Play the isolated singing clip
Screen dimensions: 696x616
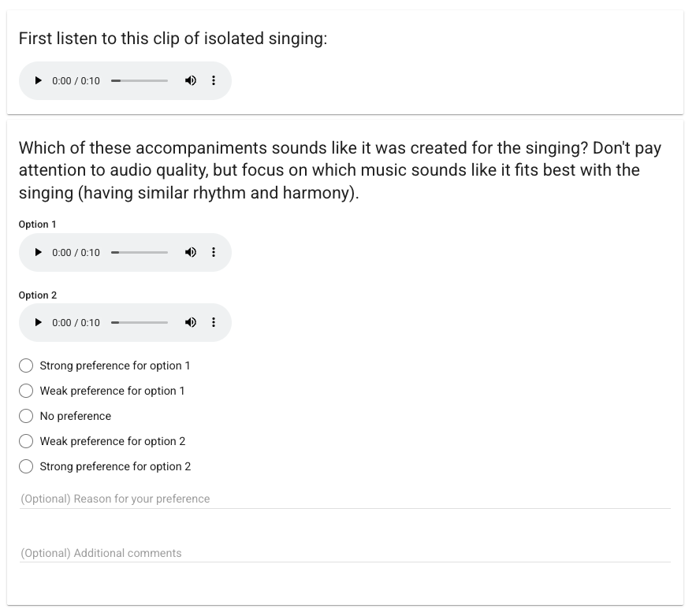click(38, 80)
